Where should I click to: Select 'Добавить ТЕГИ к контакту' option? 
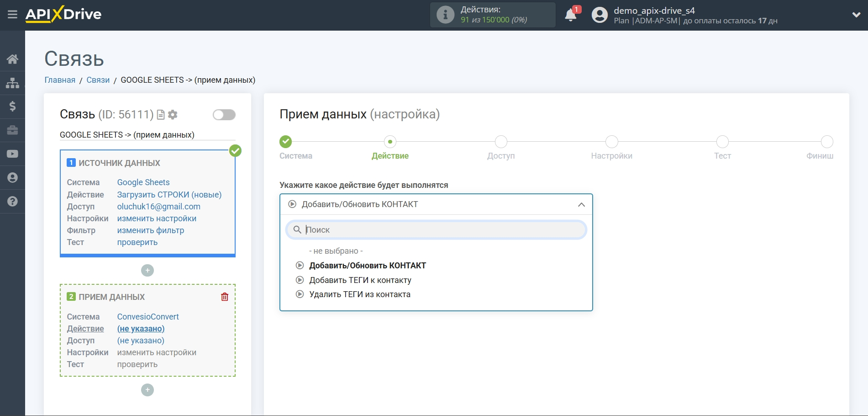[x=360, y=280]
